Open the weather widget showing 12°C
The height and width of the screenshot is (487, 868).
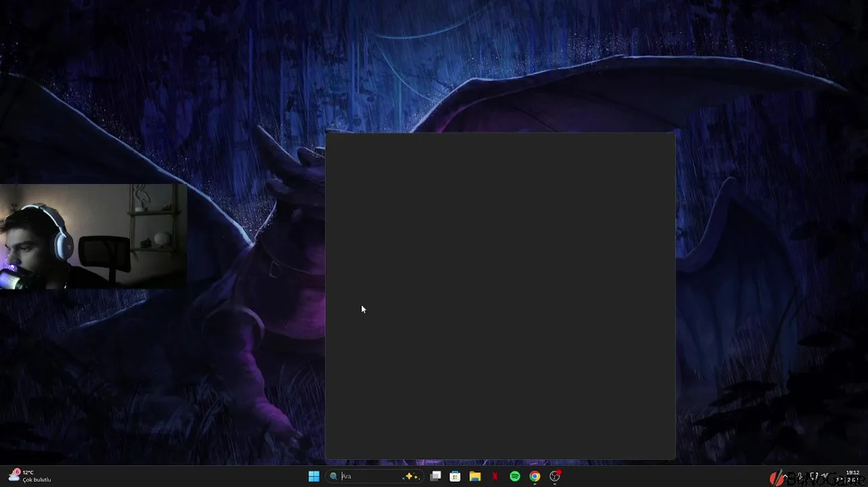[x=29, y=476]
